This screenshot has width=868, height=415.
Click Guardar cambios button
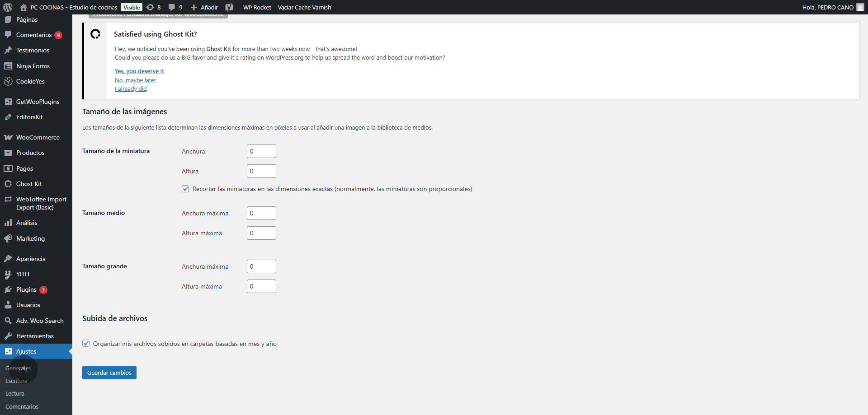tap(109, 373)
